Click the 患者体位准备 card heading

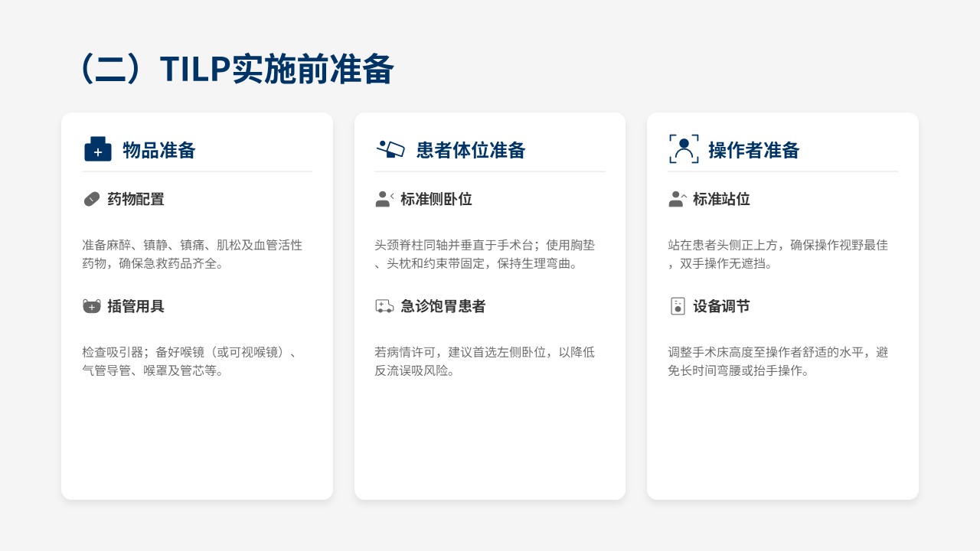tap(471, 150)
